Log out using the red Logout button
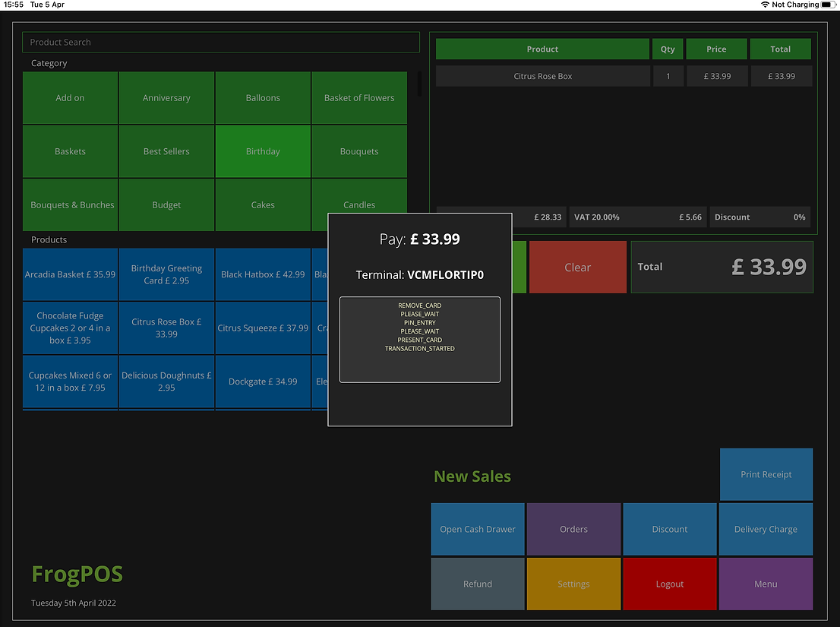The image size is (840, 627). 670,584
